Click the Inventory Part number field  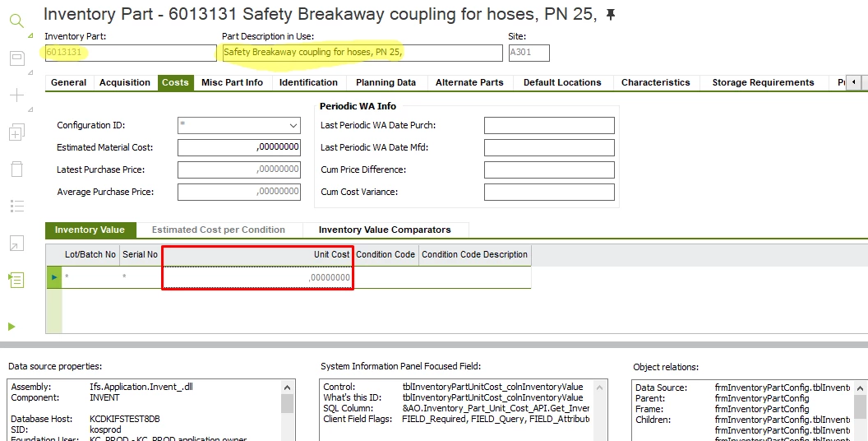[x=131, y=53]
